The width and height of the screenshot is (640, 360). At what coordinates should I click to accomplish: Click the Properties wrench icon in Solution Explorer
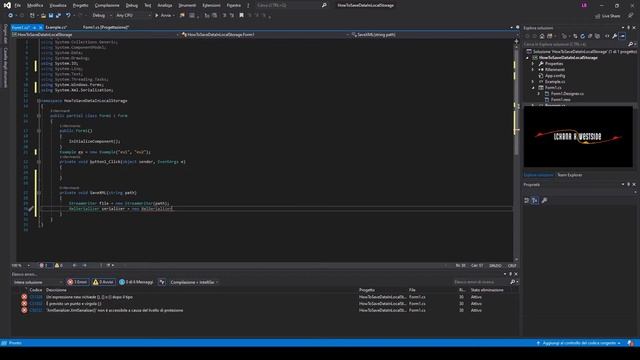(x=615, y=36)
